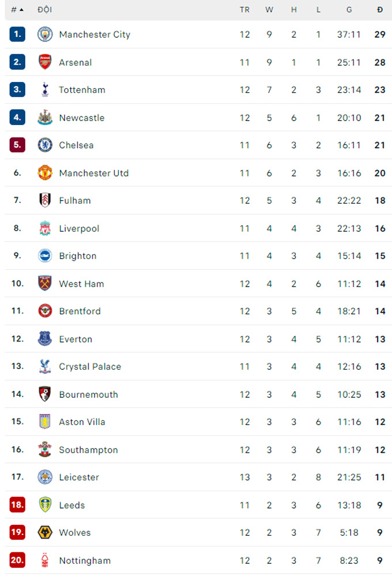
Task: Click the ĐỘI column header
Action: [44, 10]
